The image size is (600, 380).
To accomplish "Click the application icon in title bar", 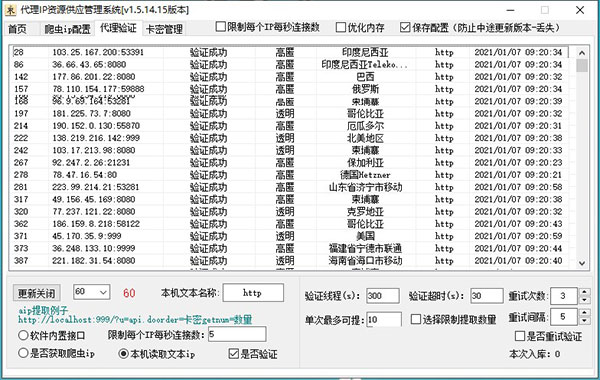I will tap(10, 10).
